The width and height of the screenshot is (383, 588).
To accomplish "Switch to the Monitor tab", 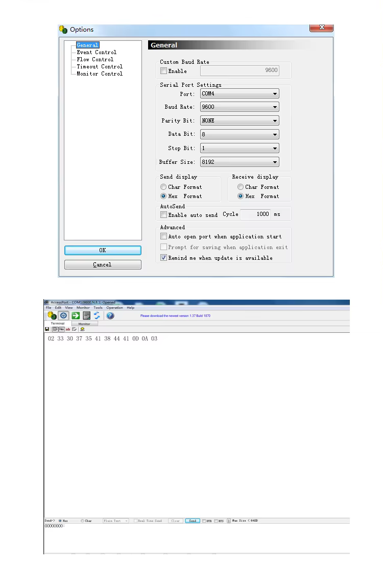I will coord(84,324).
